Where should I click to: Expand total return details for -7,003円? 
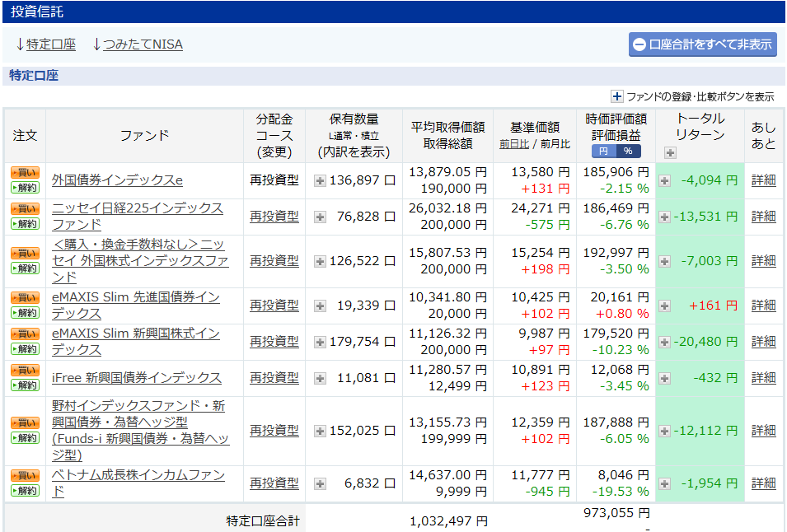(x=664, y=262)
